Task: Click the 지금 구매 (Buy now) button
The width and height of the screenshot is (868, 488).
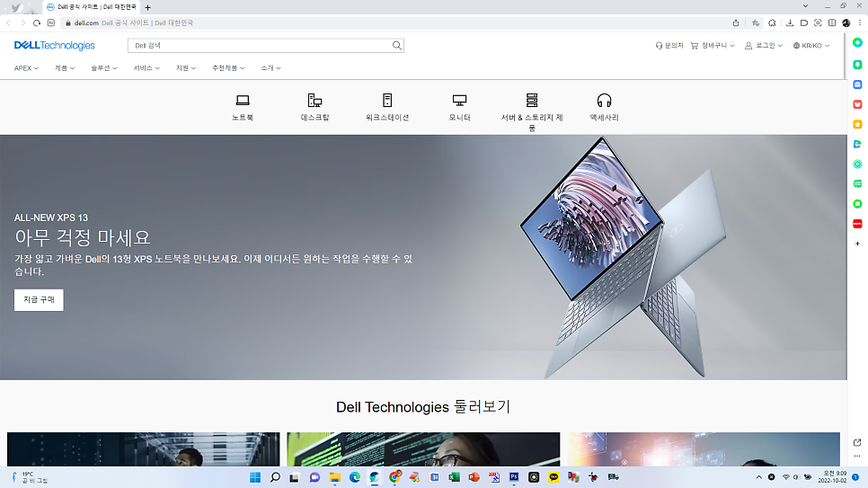Action: tap(39, 299)
